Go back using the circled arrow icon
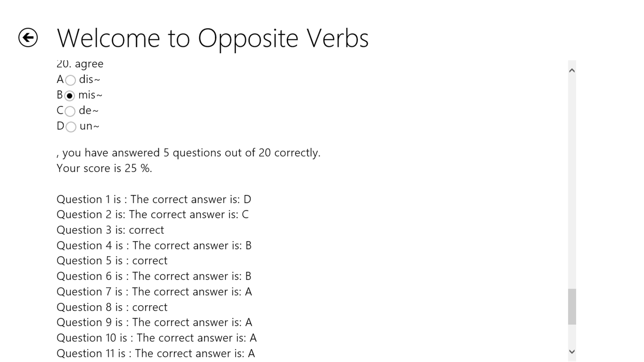The width and height of the screenshot is (644, 362). point(28,37)
